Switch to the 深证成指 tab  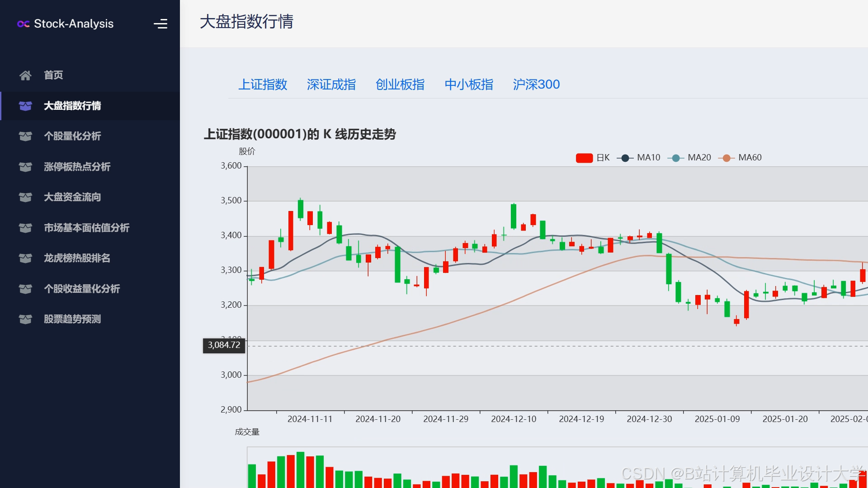[x=331, y=84]
